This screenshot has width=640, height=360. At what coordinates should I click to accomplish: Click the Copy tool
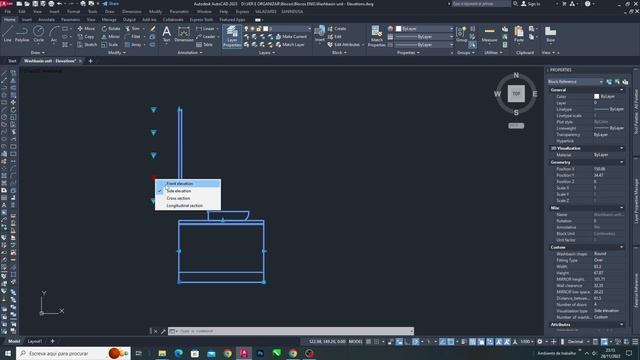pyautogui.click(x=86, y=37)
